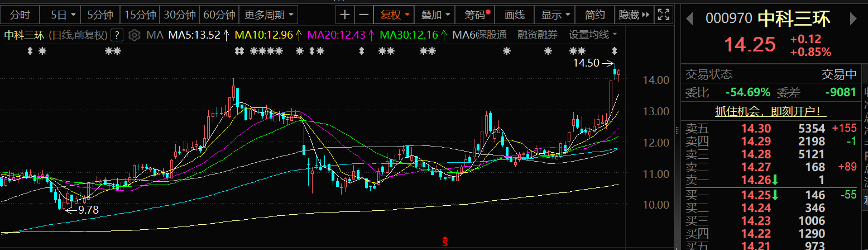Screen dimensions: 868x250
Task: Open the 设置均线 dropdown
Action: click(x=594, y=35)
